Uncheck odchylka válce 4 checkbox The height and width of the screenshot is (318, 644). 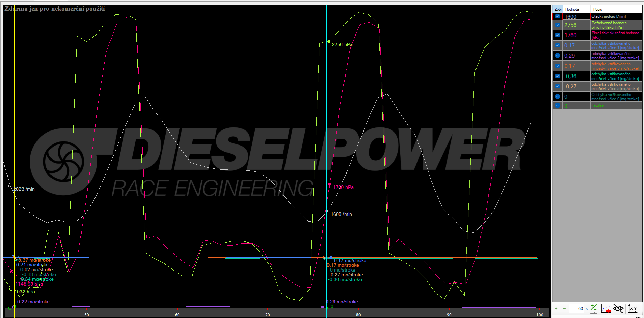click(x=557, y=76)
